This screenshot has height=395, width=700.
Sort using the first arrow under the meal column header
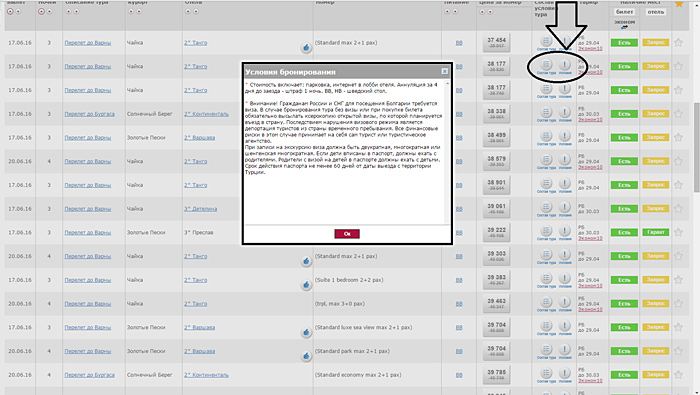(x=447, y=12)
